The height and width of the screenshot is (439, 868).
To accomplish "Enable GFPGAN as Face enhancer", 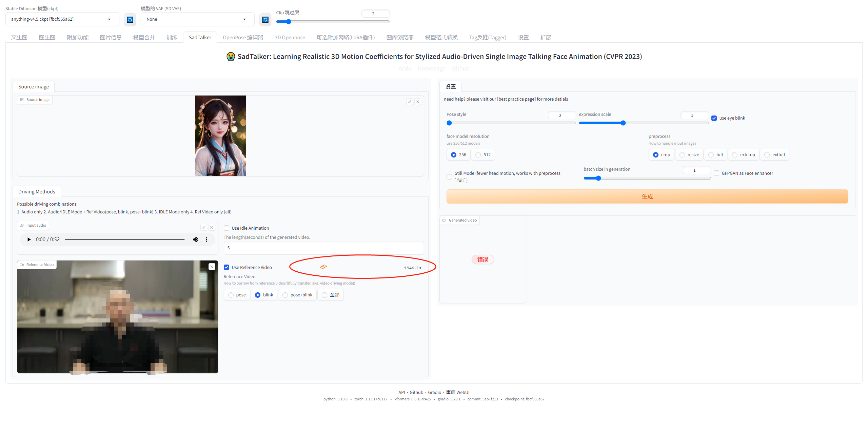I will click(x=716, y=173).
